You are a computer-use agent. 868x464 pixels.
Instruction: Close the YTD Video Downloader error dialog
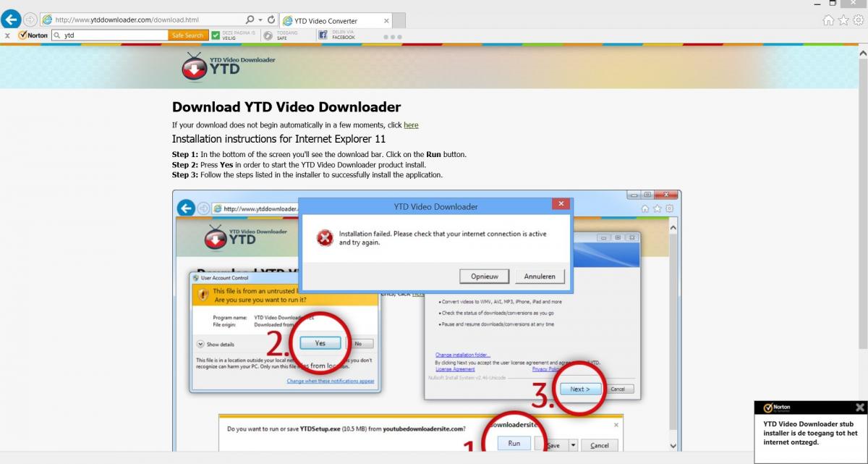click(x=560, y=205)
